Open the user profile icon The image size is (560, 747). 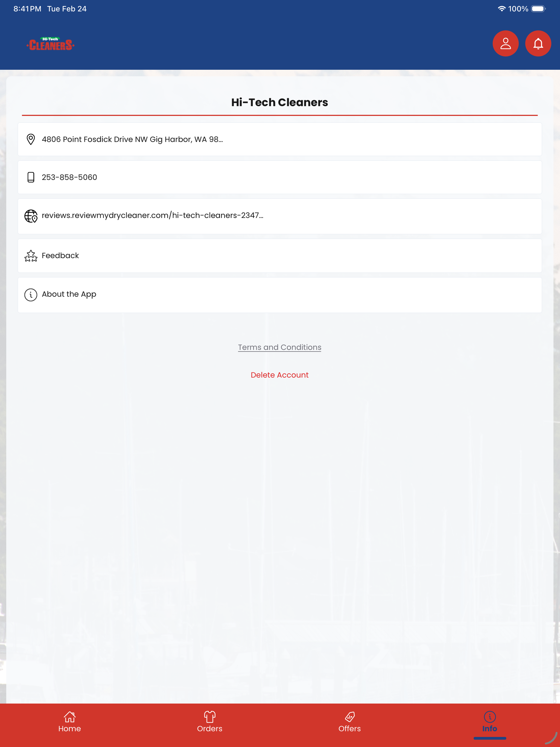pyautogui.click(x=505, y=43)
